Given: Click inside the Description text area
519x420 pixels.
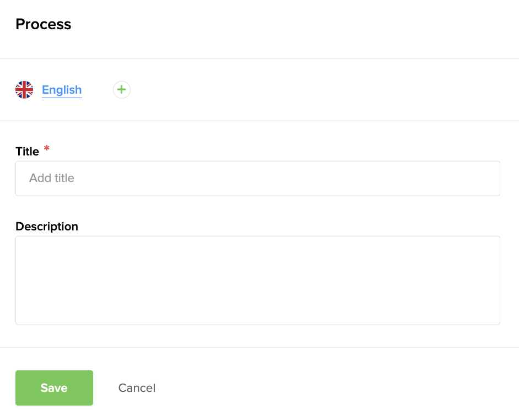Looking at the screenshot, I should coord(257,280).
